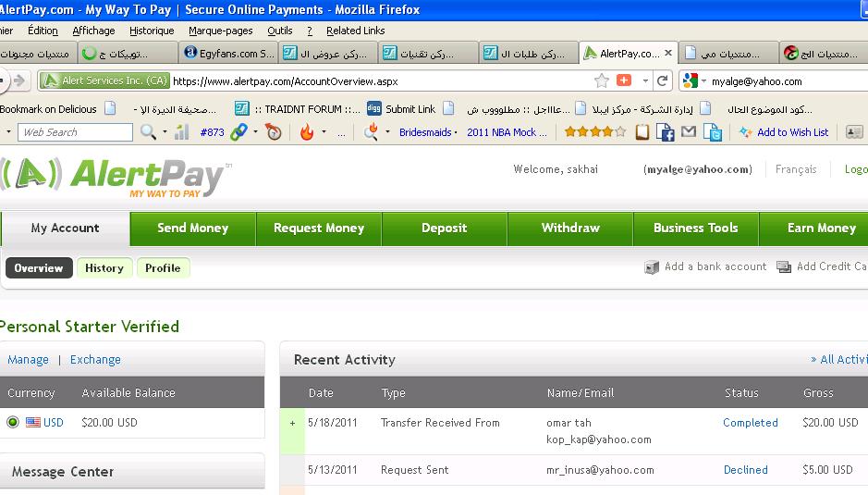868x495 pixels.
Task: Click the Overview sub-tab button
Action: 39,267
